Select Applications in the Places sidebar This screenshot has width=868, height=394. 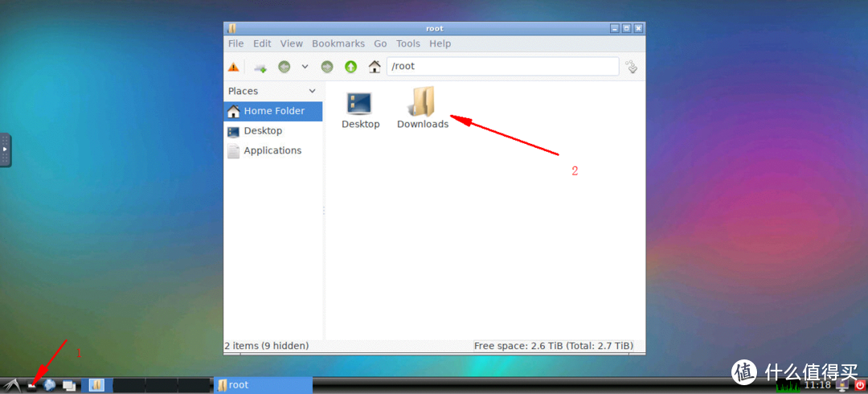[272, 150]
